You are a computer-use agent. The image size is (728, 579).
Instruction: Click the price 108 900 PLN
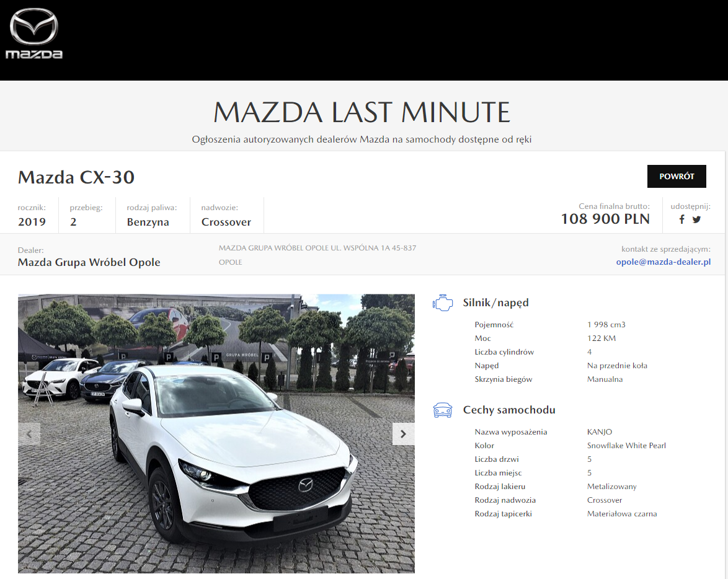tap(605, 219)
